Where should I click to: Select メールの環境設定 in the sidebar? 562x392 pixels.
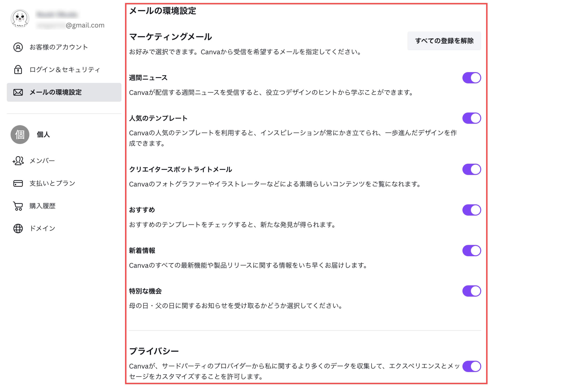coord(64,92)
